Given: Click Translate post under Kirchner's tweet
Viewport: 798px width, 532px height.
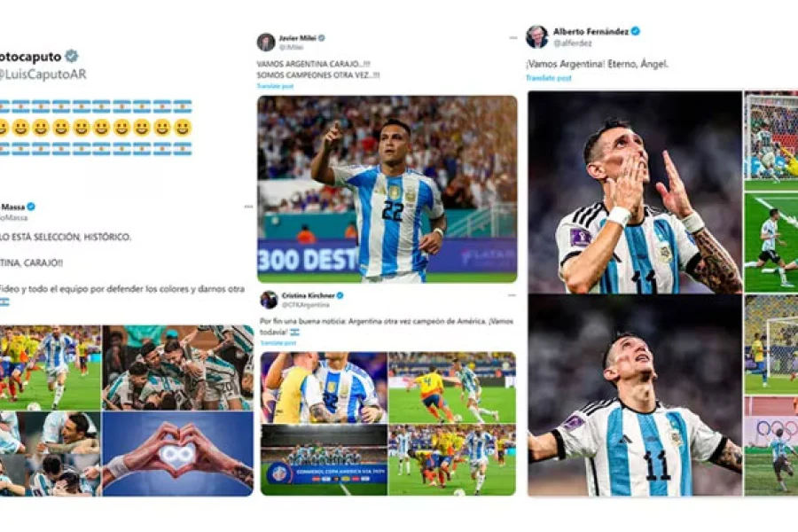Looking at the screenshot, I should tap(278, 343).
